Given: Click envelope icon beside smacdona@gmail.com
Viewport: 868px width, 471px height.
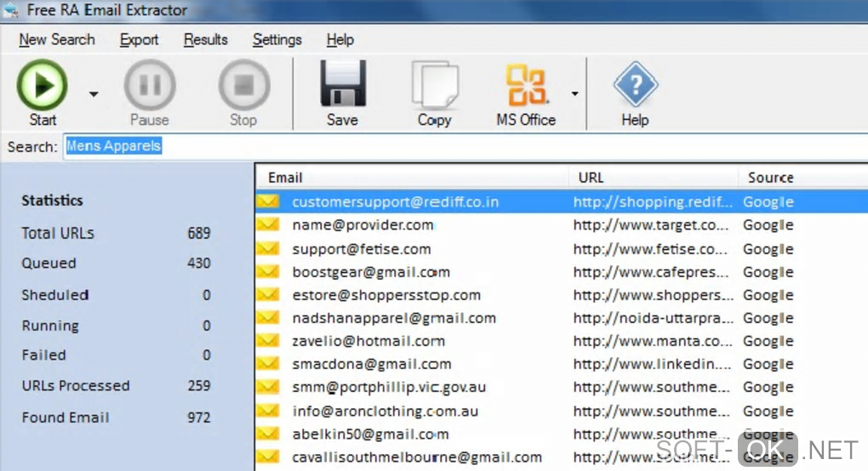Looking at the screenshot, I should [268, 364].
